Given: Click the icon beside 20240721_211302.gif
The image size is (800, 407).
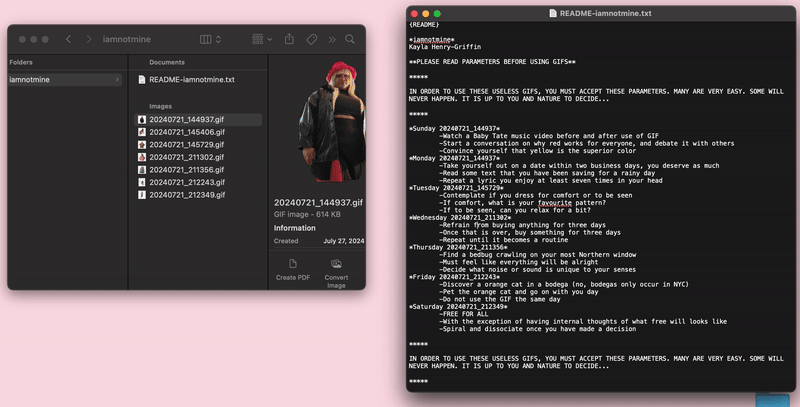Looking at the screenshot, I should 142,157.
